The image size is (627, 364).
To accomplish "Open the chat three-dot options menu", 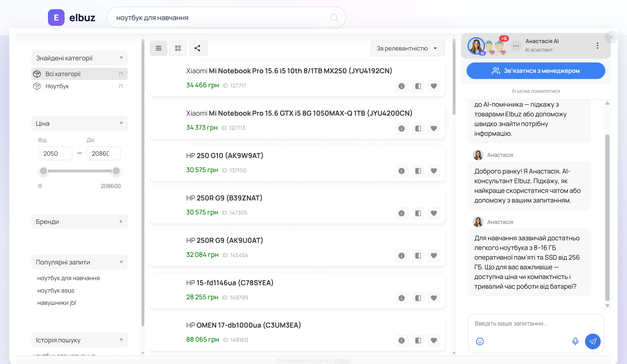I will [x=597, y=46].
